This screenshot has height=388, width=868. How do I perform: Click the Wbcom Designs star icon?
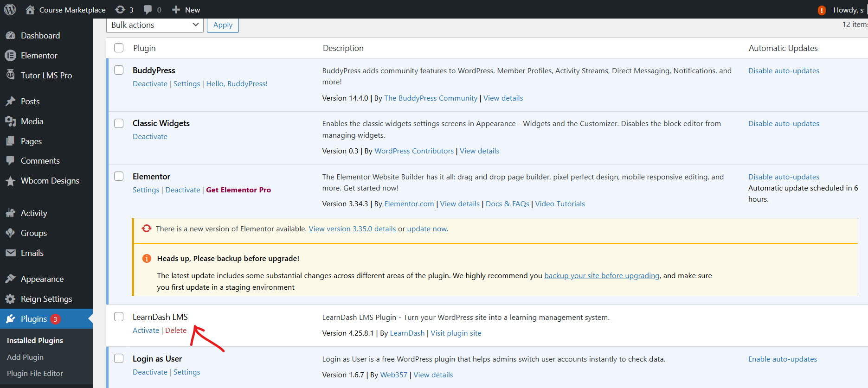(10, 181)
